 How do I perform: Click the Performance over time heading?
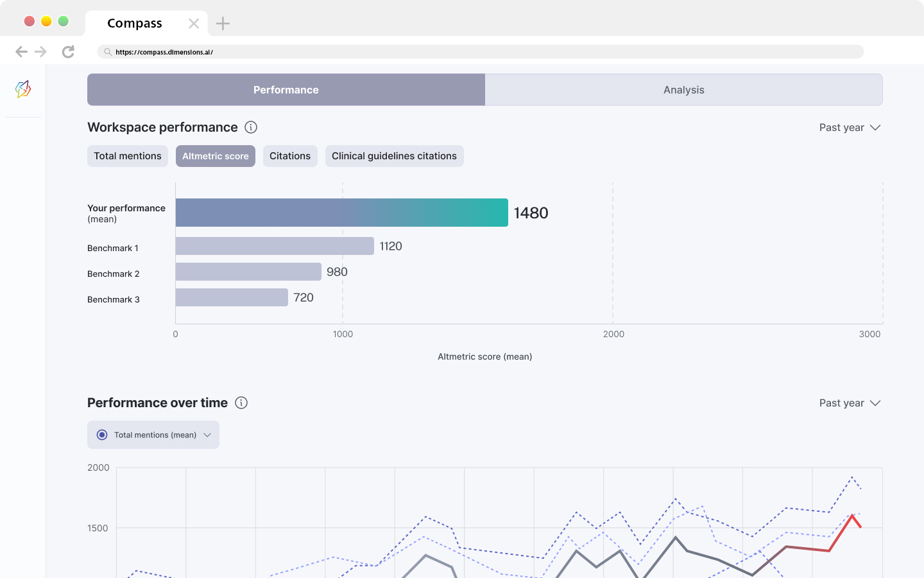tap(157, 403)
